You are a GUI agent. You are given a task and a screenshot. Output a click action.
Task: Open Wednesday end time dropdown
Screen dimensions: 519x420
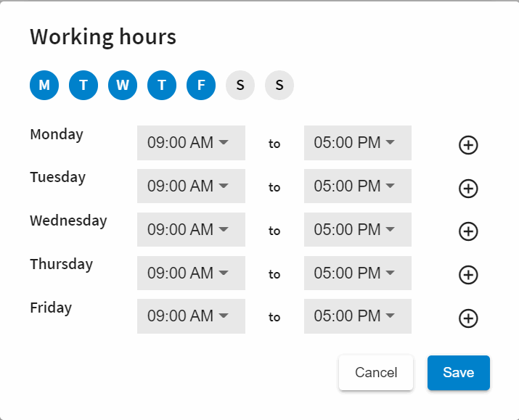357,230
